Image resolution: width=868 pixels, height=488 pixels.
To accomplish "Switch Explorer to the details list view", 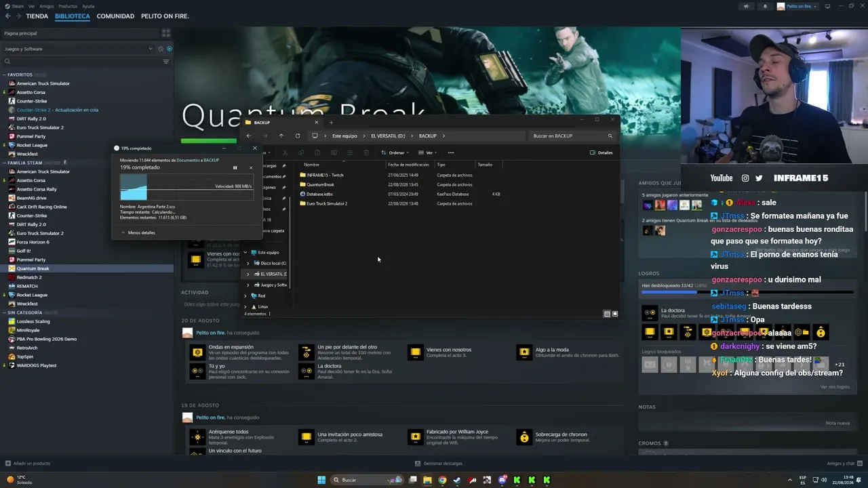I will click(607, 314).
